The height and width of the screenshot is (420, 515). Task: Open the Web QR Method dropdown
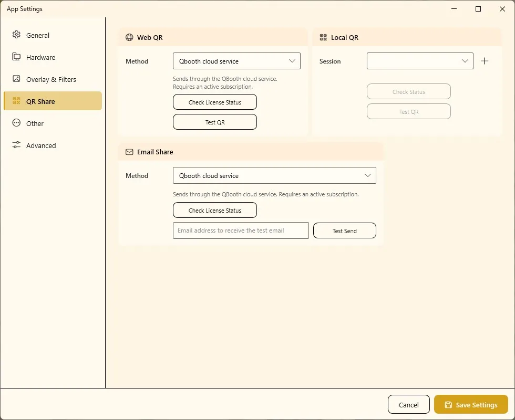pyautogui.click(x=236, y=61)
